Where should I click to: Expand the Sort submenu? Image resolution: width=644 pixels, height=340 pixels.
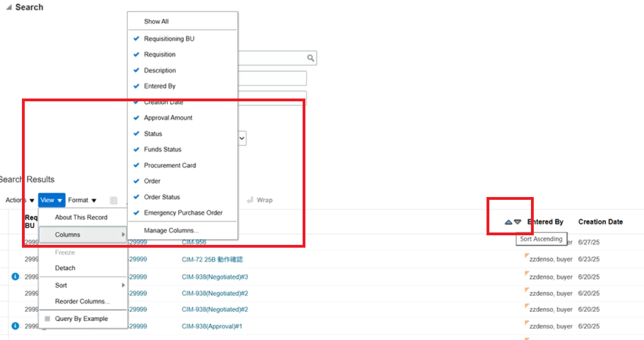point(83,285)
